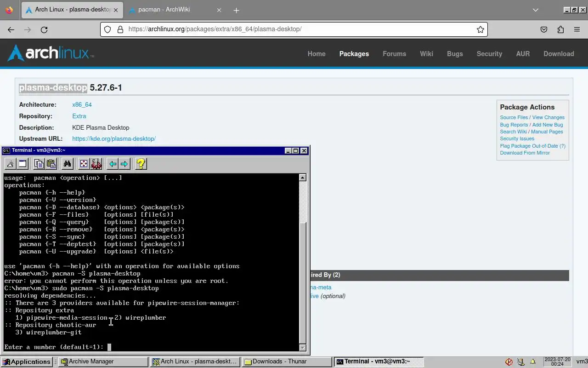The width and height of the screenshot is (588, 368).
Task: Open Source Files link
Action: 514,117
